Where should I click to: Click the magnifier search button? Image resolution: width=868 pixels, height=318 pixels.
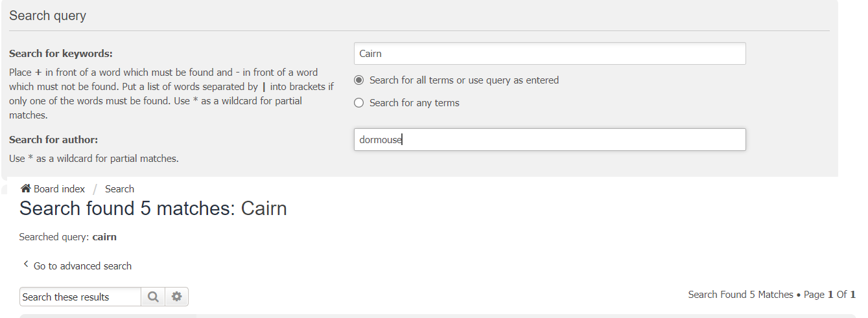[x=153, y=297]
